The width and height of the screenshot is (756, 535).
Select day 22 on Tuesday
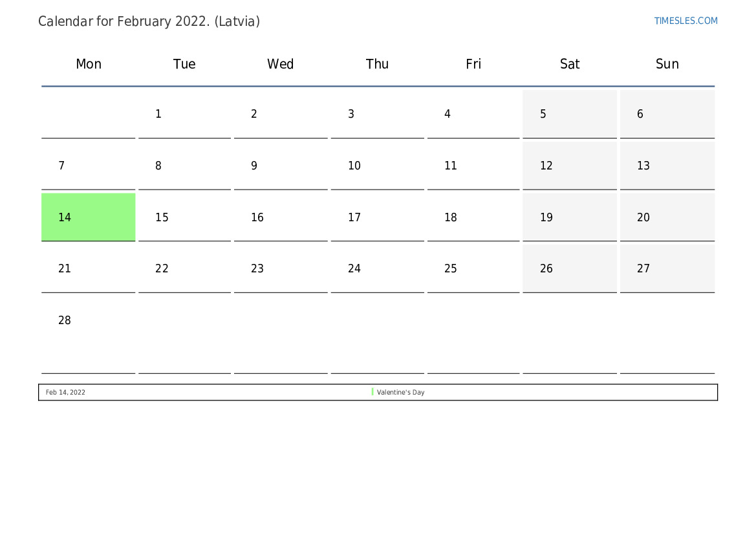pos(184,269)
